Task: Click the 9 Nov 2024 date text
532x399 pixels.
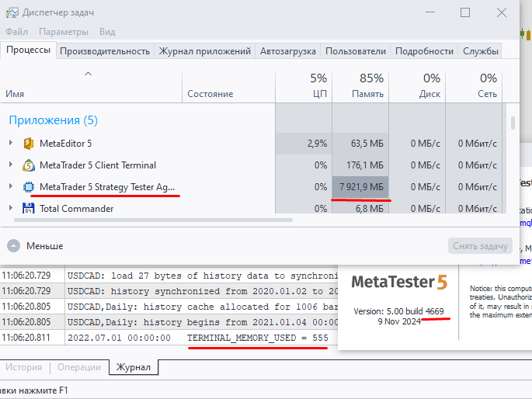Action: [399, 321]
